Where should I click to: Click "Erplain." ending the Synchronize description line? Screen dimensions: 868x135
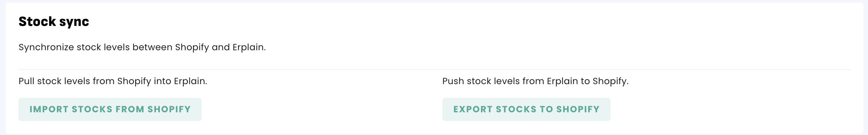(x=249, y=47)
